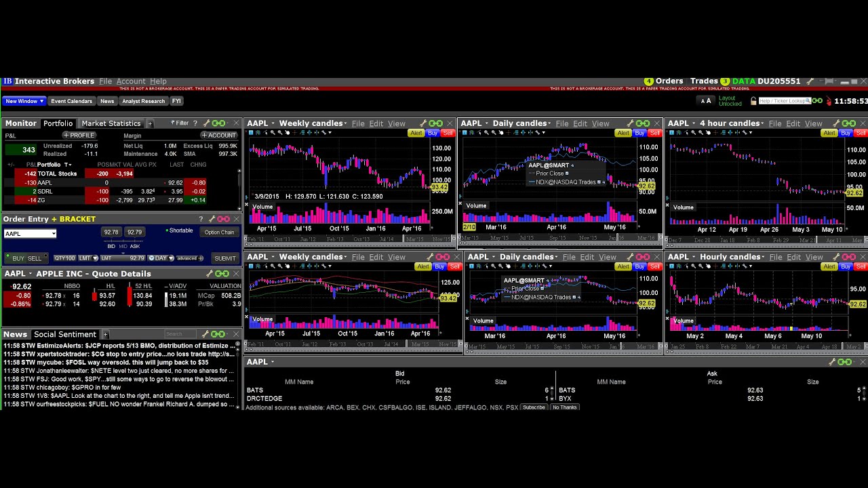Click green chain link in News panel
The height and width of the screenshot is (488, 868).
coord(218,334)
